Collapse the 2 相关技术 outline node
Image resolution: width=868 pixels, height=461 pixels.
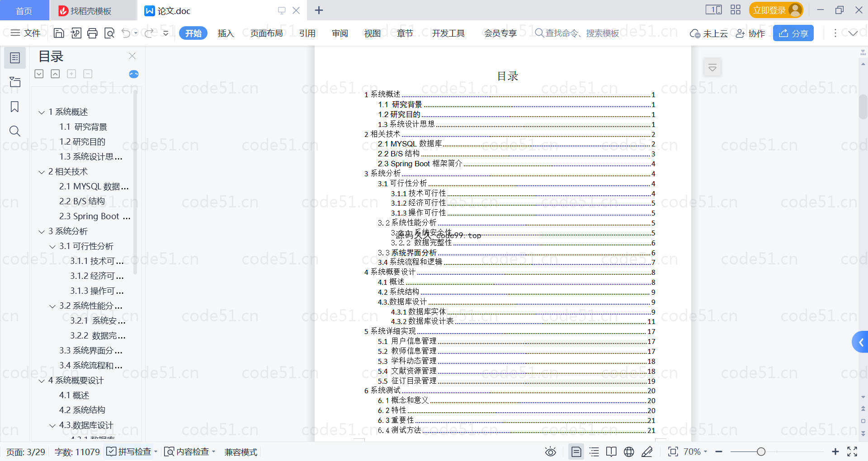click(42, 172)
